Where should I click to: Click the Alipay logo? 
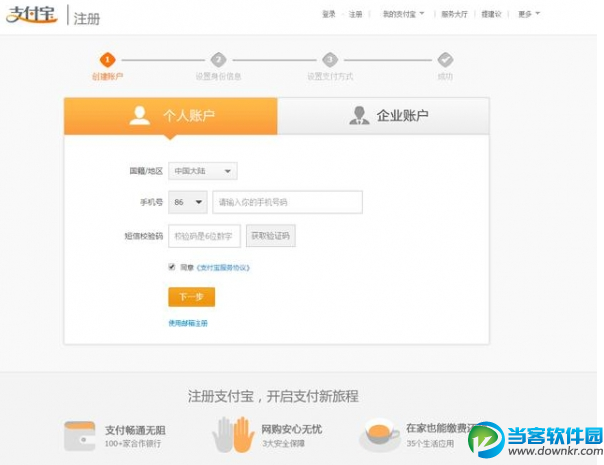coord(32,15)
